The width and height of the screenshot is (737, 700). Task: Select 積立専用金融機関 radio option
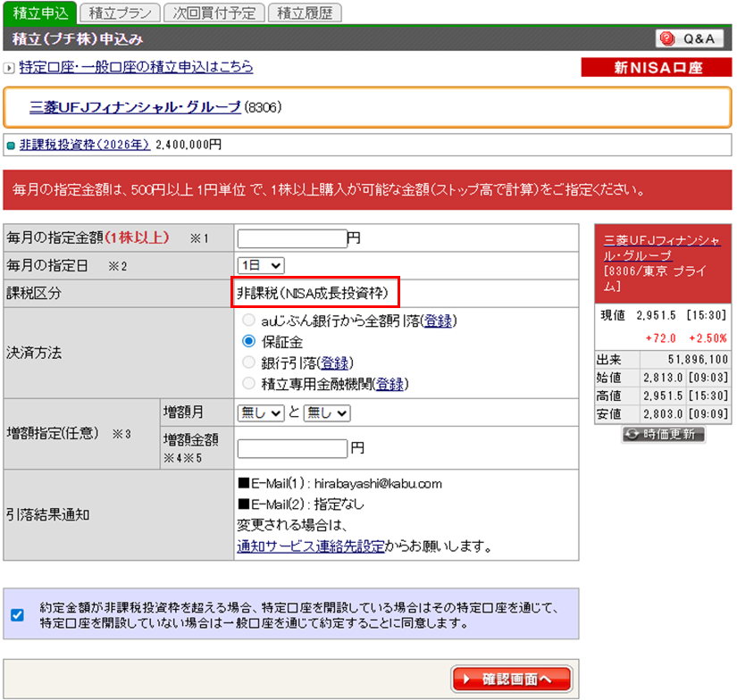click(249, 384)
